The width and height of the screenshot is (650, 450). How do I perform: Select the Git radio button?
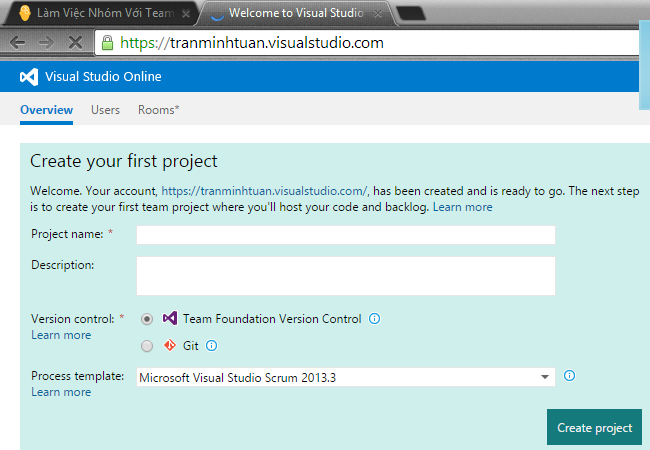[147, 346]
